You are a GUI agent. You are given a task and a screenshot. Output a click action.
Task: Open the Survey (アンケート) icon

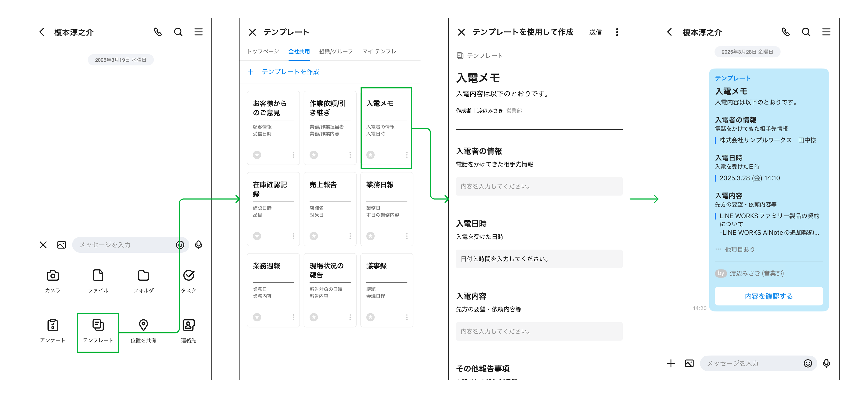pos(53,326)
